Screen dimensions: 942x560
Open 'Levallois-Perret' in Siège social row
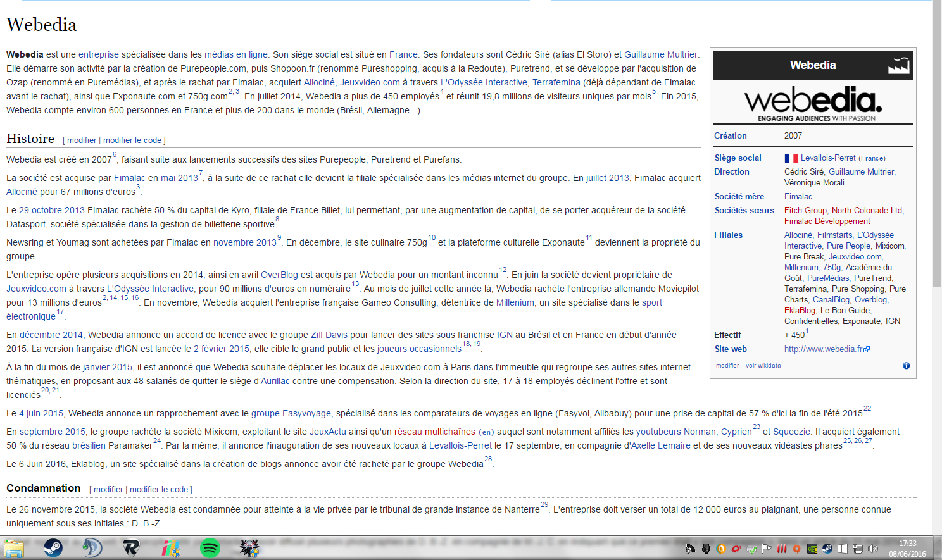[828, 158]
